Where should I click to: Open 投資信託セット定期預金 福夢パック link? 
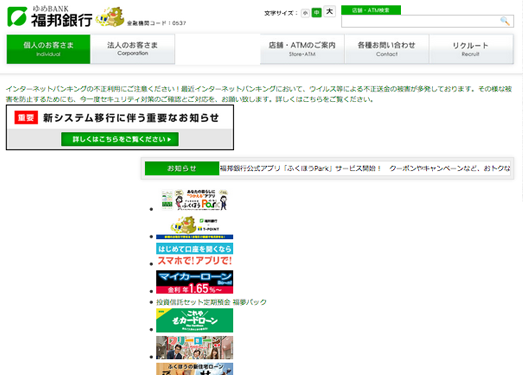(211, 302)
